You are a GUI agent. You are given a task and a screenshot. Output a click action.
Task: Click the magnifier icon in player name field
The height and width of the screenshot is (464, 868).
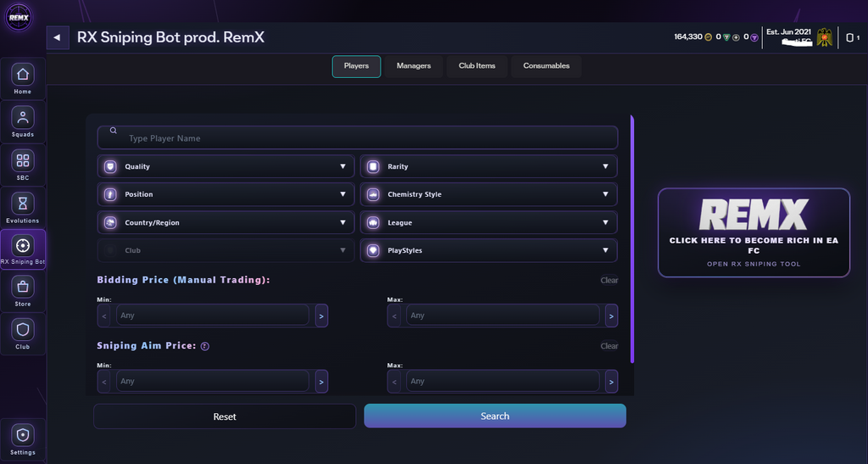113,131
